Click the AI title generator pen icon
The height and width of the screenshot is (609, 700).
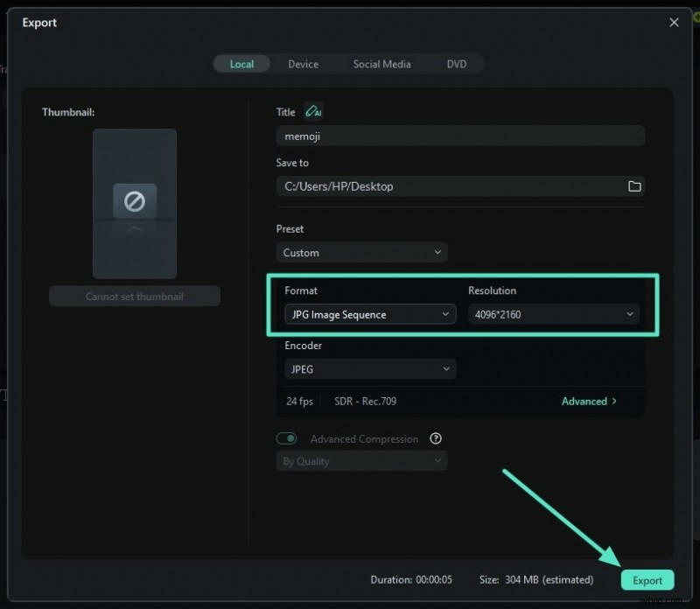click(x=313, y=111)
